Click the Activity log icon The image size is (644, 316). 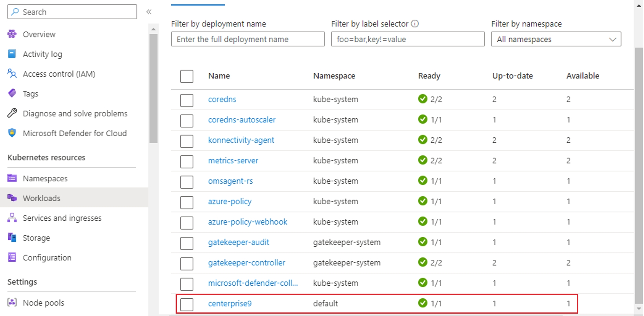point(12,54)
